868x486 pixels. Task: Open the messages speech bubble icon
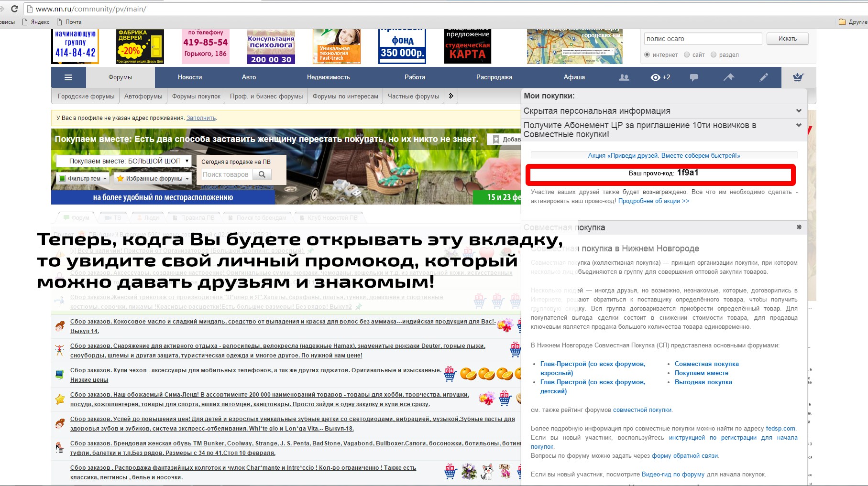693,77
